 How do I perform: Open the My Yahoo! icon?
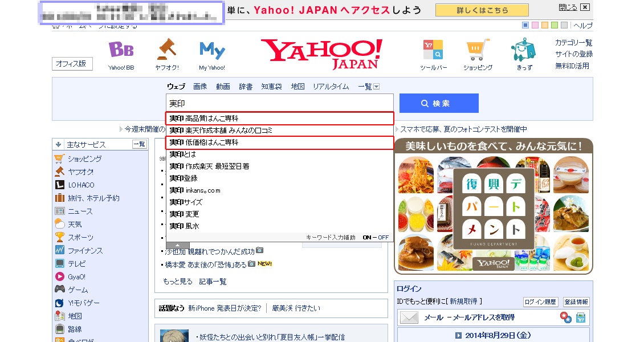tap(212, 51)
